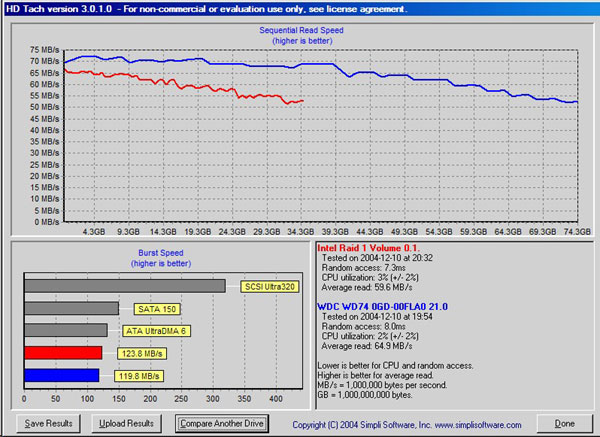Image resolution: width=600 pixels, height=437 pixels.
Task: Click 'Average read: 64.9 MB/s'
Action: 367,346
